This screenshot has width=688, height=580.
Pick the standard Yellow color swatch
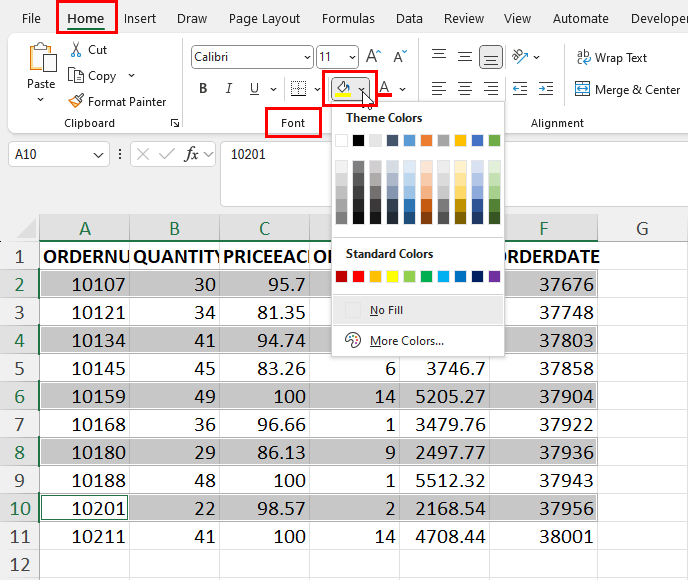click(392, 276)
